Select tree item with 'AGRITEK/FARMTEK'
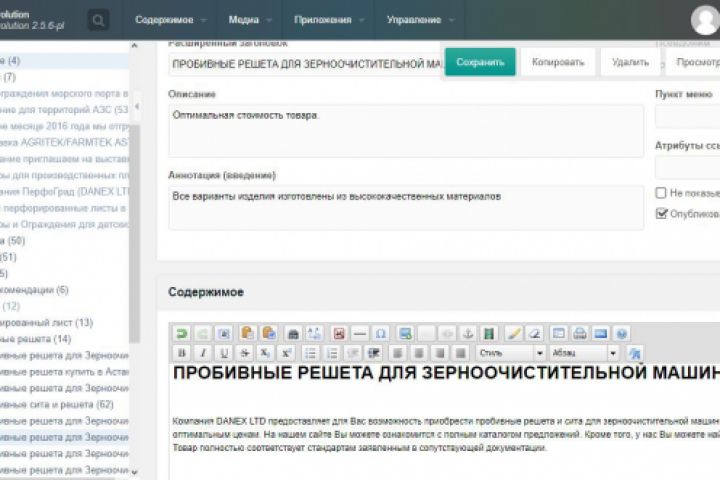This screenshot has width=720, height=480. point(64,142)
